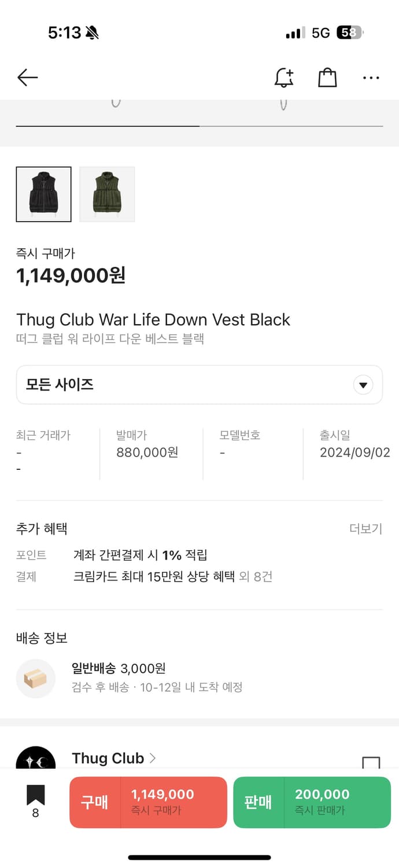Select the black vest thumbnail
The width and height of the screenshot is (399, 868).
tap(43, 194)
